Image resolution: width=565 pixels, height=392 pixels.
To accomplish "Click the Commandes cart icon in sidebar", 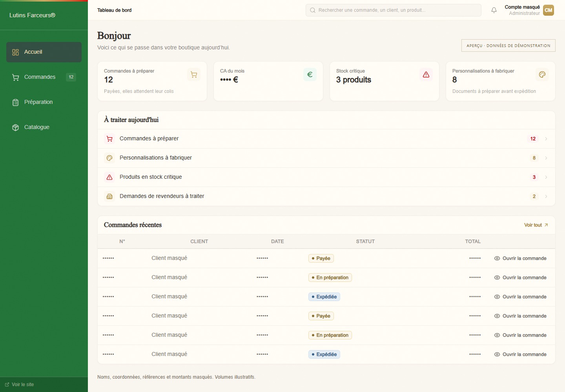I will tap(16, 77).
